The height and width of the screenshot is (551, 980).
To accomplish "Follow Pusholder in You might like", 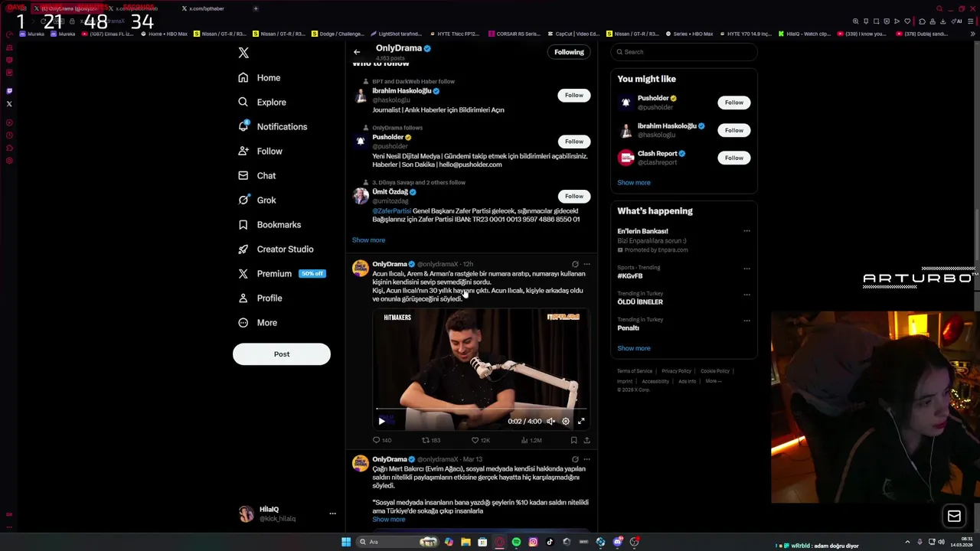I will [733, 103].
